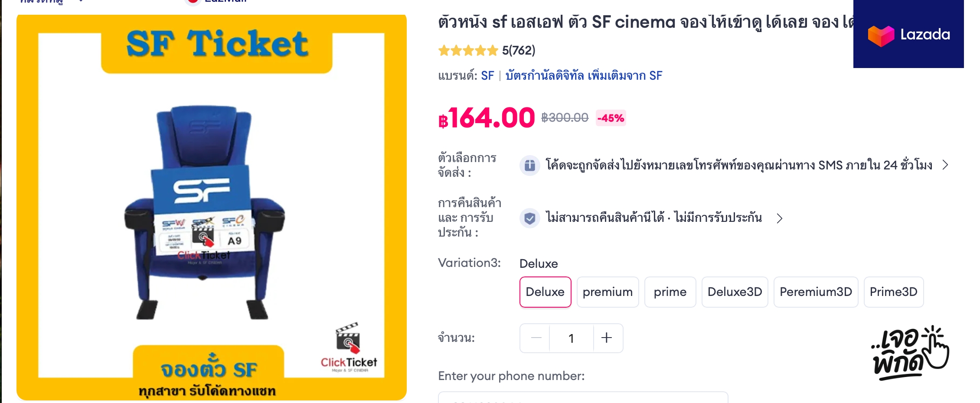Click the five-star rating icons
Image resolution: width=980 pixels, height=403 pixels.
coord(468,51)
